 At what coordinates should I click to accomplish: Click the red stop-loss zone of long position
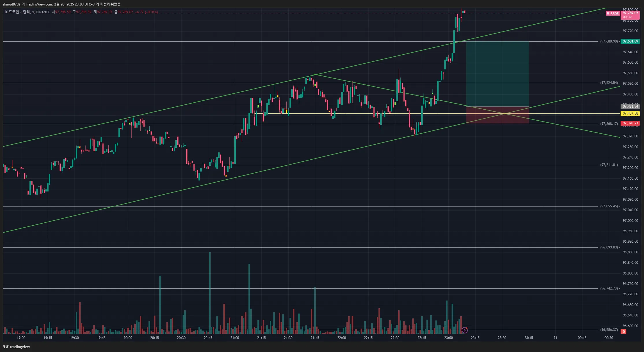pyautogui.click(x=498, y=115)
